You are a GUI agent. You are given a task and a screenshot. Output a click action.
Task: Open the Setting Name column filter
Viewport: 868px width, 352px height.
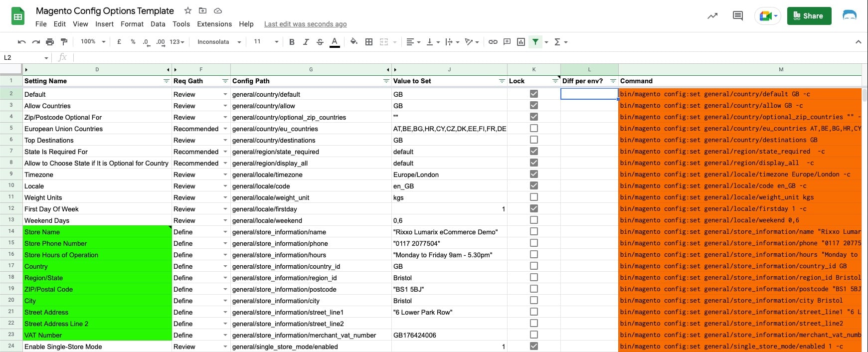(x=166, y=81)
